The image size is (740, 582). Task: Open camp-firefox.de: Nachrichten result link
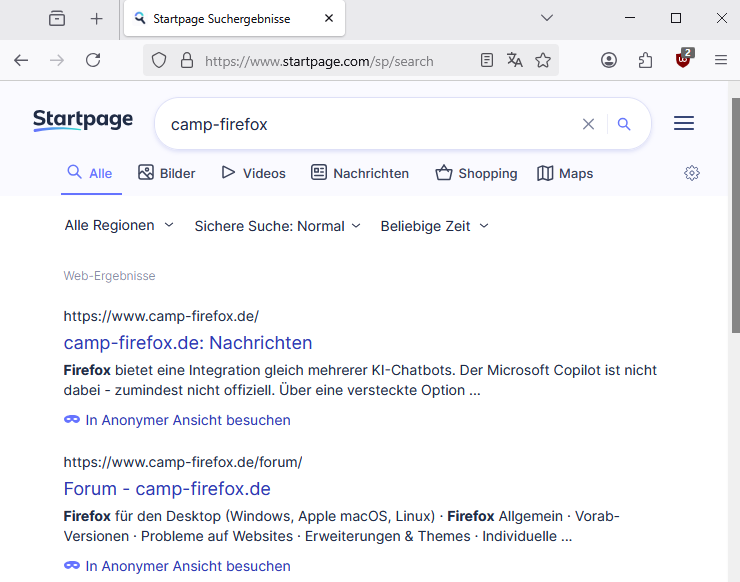[188, 343]
